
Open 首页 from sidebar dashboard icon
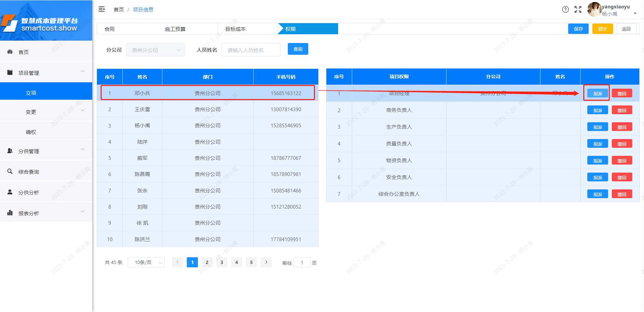coord(10,52)
